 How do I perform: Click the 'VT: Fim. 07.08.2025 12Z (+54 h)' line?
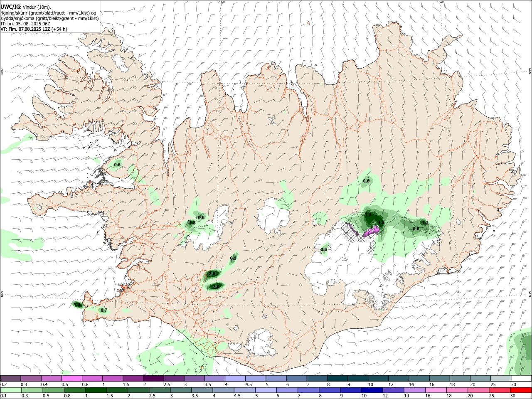click(34, 29)
